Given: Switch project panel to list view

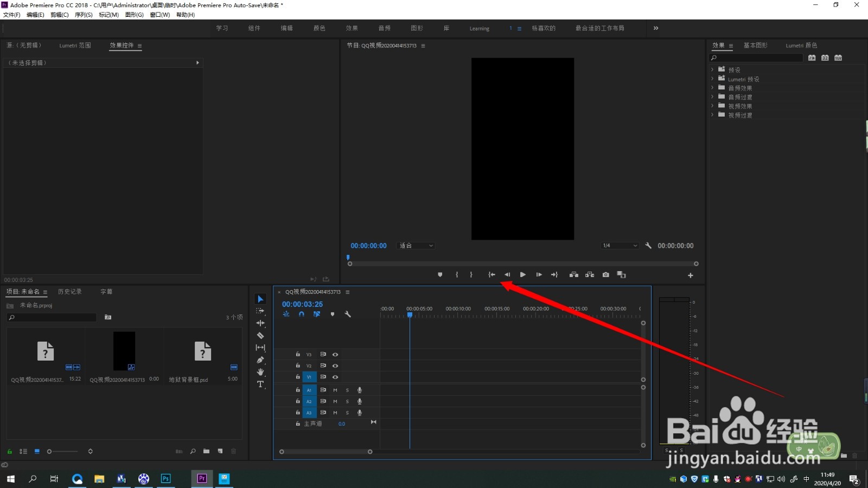Looking at the screenshot, I should point(23,451).
